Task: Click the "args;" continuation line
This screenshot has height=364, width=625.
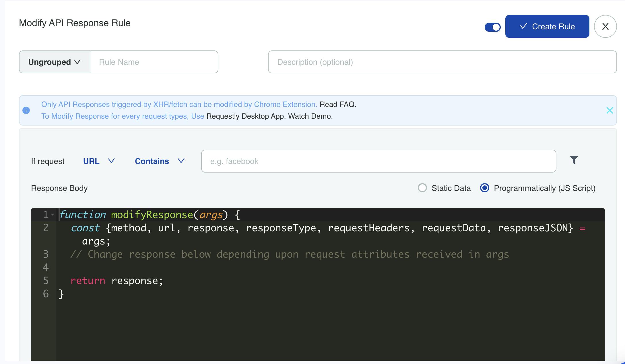Action: pos(96,241)
